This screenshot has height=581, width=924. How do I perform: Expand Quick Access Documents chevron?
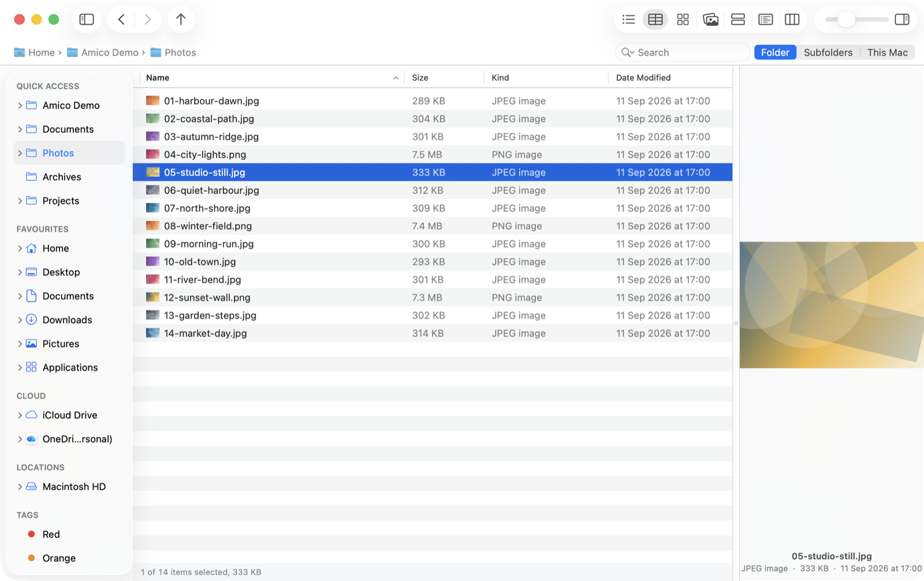20,129
